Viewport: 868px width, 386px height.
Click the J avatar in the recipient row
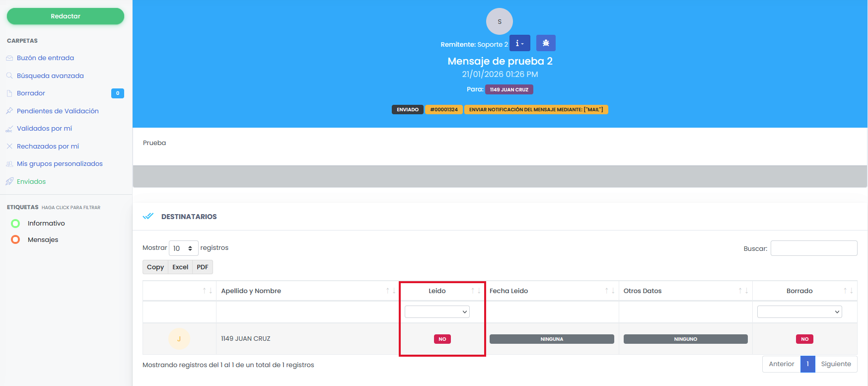click(x=179, y=339)
